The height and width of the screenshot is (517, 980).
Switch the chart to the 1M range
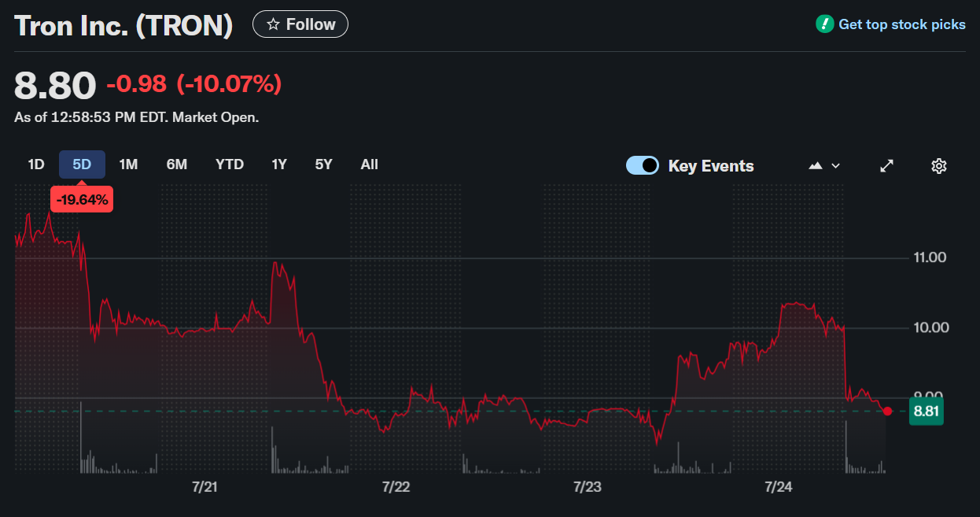coord(128,164)
